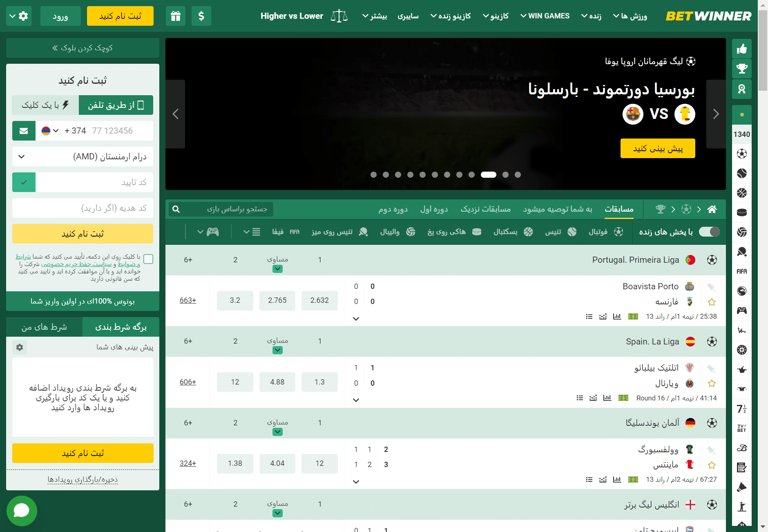Open pitch view icon for Wolfsburg match

click(x=633, y=479)
